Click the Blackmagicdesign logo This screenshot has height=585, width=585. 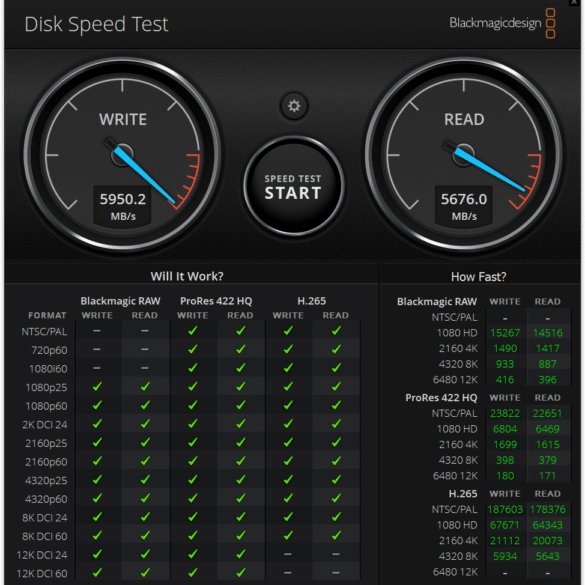pos(502,23)
